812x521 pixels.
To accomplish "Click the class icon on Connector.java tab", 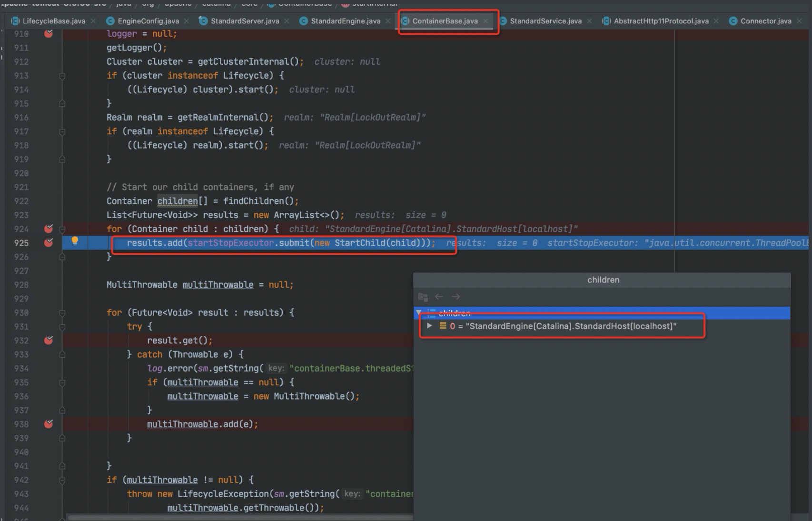I will [733, 21].
